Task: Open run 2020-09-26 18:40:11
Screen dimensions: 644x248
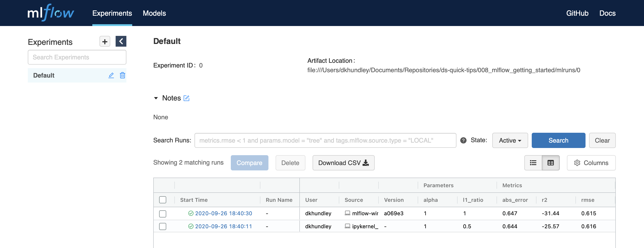Action: pos(223,226)
